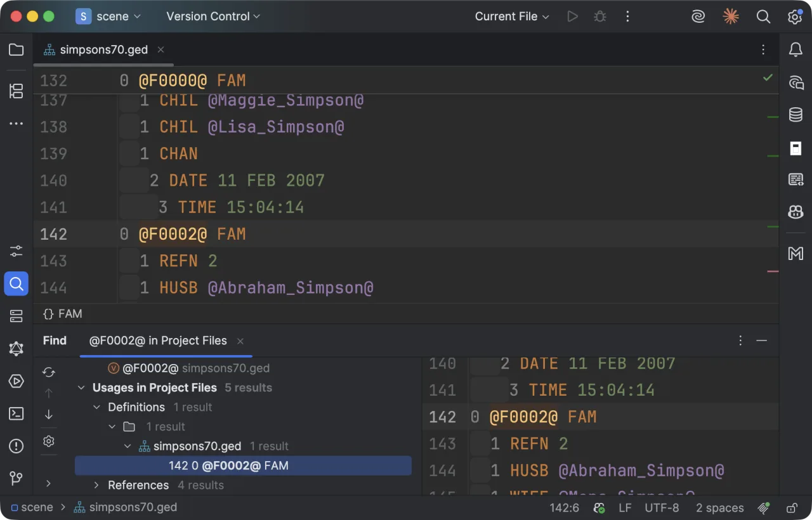Open editor tab options menu
This screenshot has width=812, height=520.
click(x=763, y=49)
